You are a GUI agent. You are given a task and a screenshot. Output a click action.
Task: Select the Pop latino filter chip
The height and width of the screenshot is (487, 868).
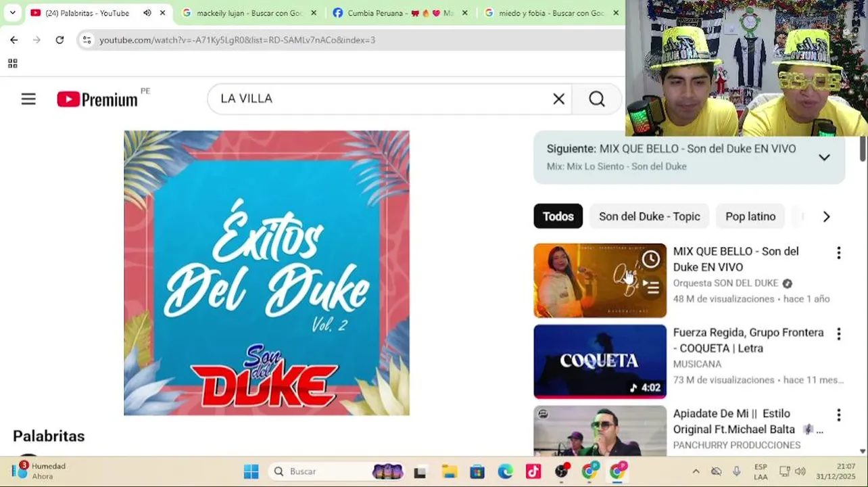[750, 216]
